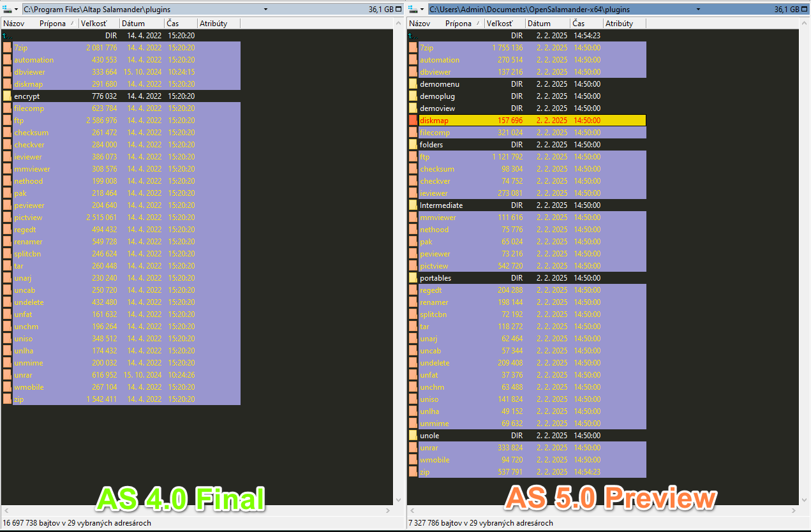The height and width of the screenshot is (532, 811).
Task: Click the size value 2 515 061 in pictview row
Action: pyautogui.click(x=102, y=218)
